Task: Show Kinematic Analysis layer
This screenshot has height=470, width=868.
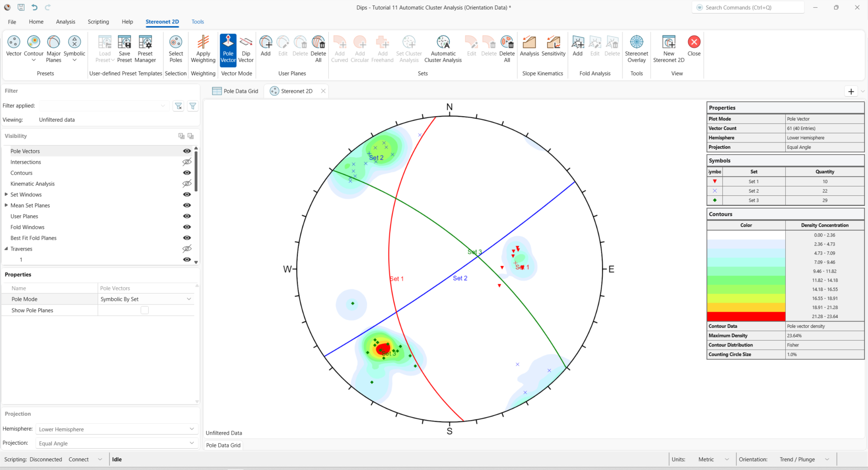Action: pyautogui.click(x=187, y=184)
